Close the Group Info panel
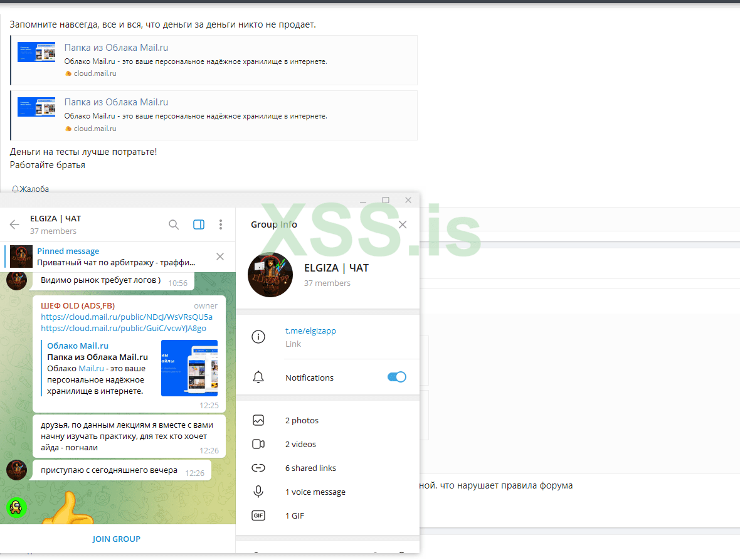 403,225
